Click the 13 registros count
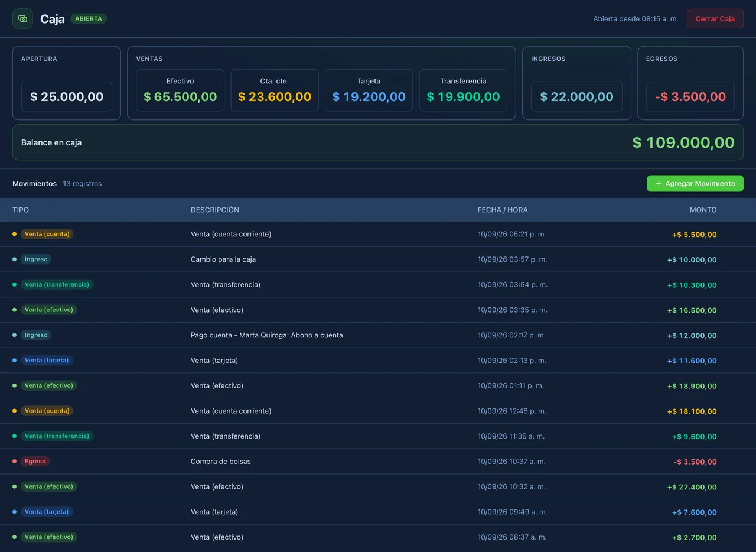The image size is (756, 552). [82, 184]
